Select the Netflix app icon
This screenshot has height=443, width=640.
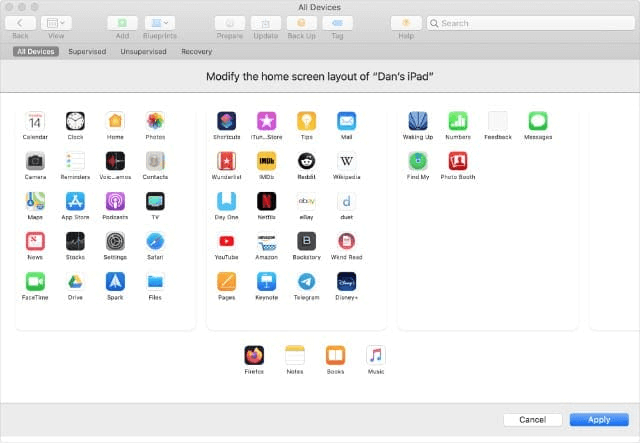click(x=266, y=200)
